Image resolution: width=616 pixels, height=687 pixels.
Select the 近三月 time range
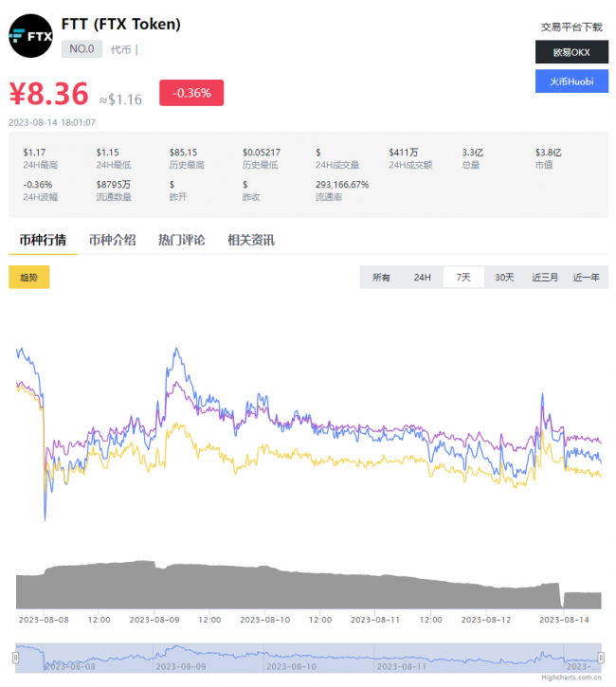[545, 278]
